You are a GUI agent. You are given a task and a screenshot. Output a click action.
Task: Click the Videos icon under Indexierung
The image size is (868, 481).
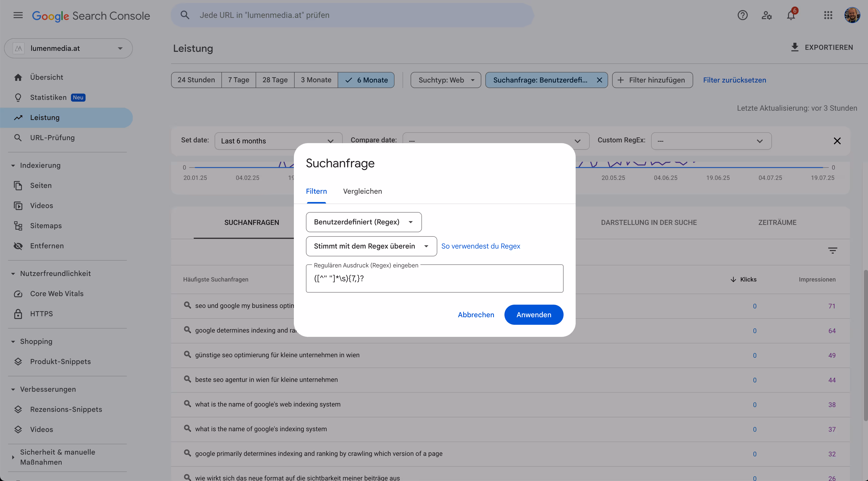(18, 206)
